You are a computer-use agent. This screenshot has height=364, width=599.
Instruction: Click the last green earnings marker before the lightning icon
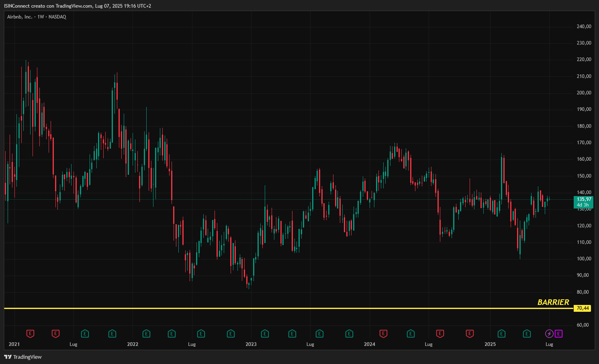point(527,333)
